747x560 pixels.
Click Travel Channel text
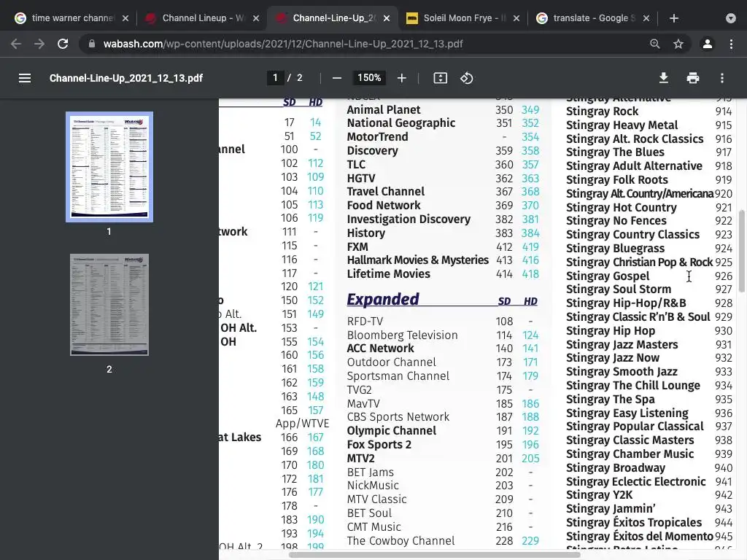pos(385,192)
